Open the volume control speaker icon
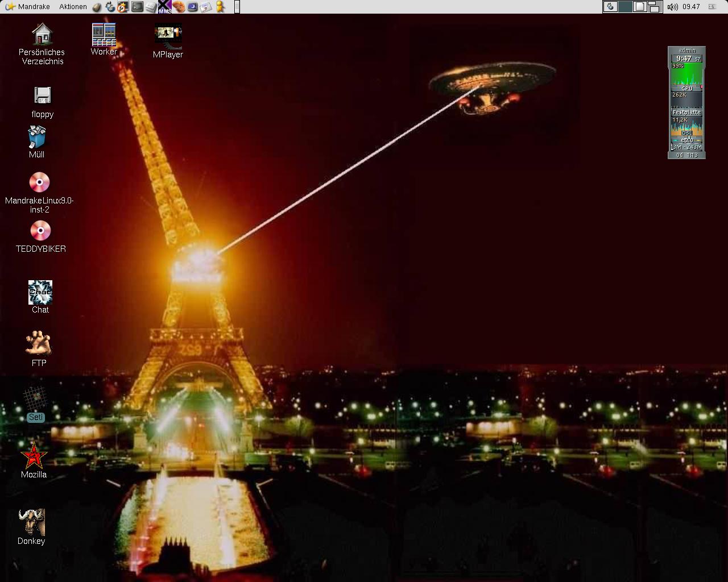Screen dimensions: 728x582 pos(672,7)
